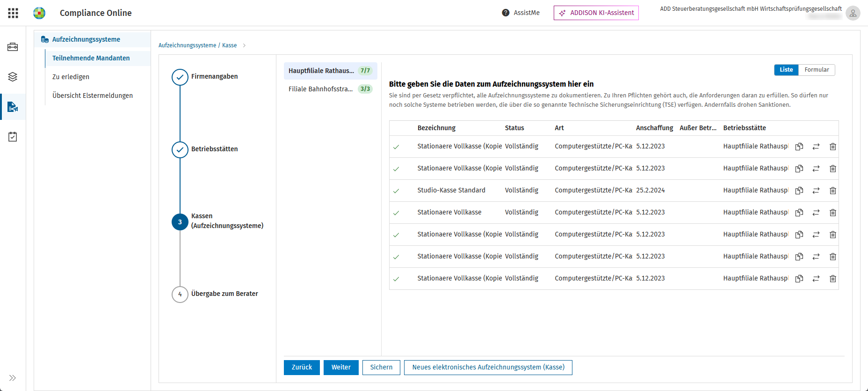
Task: Open Übersicht Elstermeldungen
Action: pyautogui.click(x=93, y=96)
